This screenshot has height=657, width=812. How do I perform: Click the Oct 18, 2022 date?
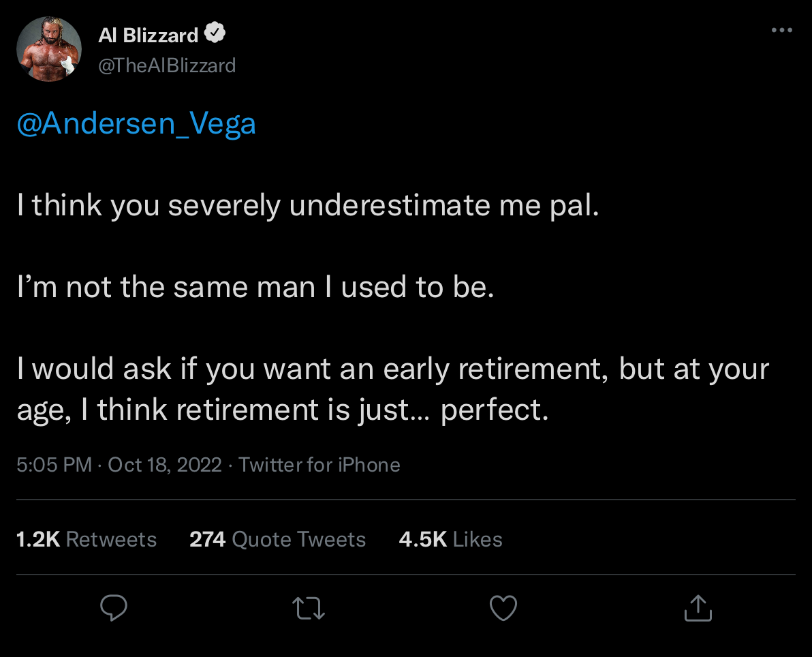tap(165, 465)
